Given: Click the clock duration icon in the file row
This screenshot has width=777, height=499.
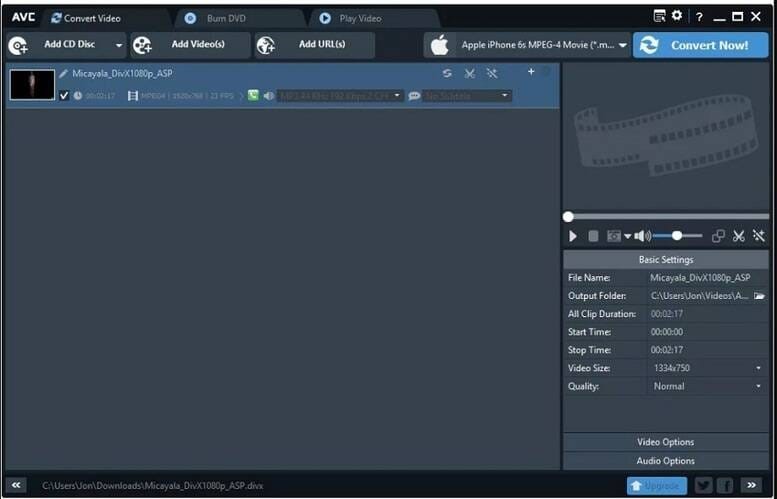Looking at the screenshot, I should coord(78,96).
